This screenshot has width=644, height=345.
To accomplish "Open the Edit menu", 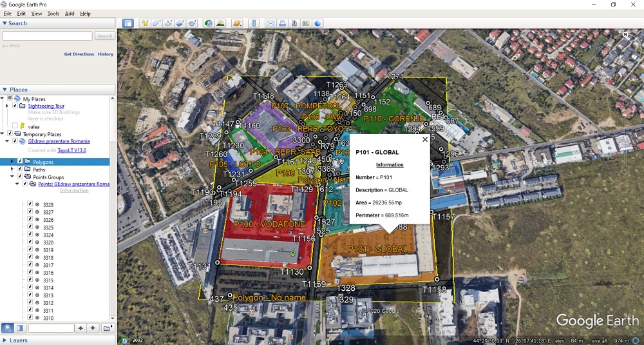I will 21,14.
